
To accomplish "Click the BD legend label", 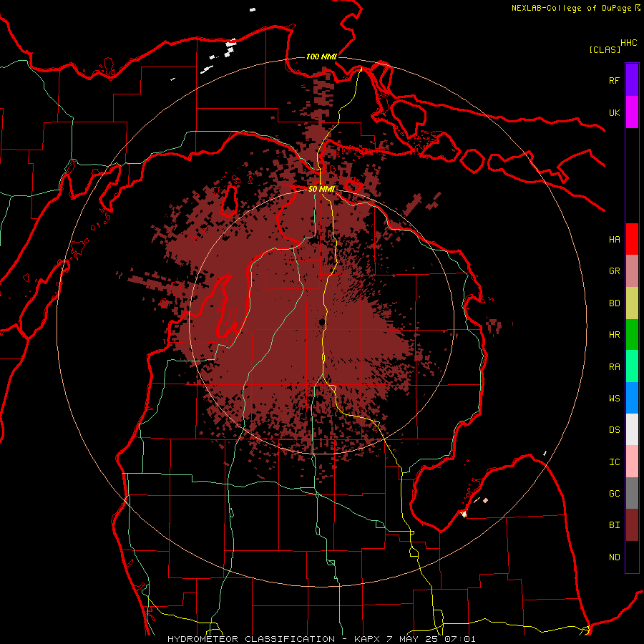I will tap(614, 303).
